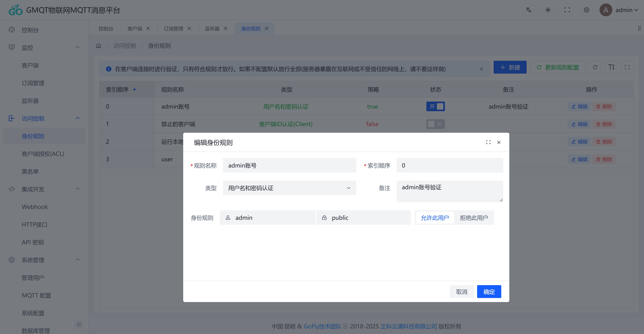Adjust table row density via text-size icon
Screen dimensions: 644x334
pyautogui.click(x=611, y=67)
